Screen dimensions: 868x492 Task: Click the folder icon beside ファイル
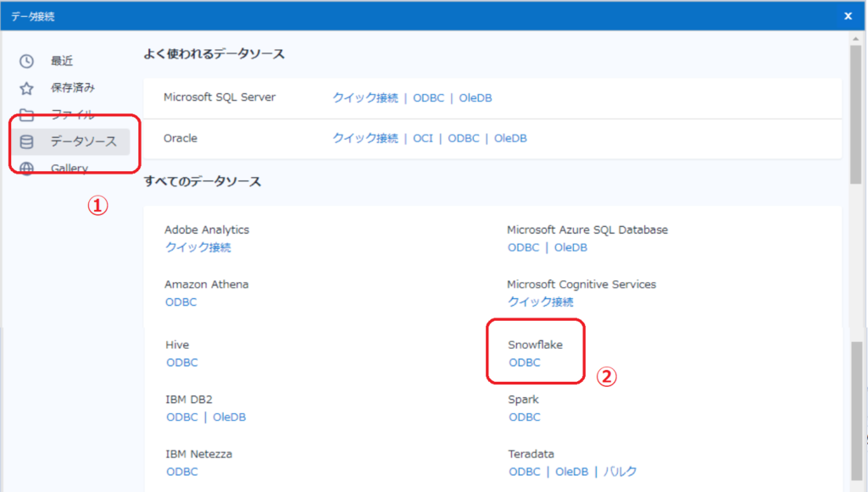[26, 115]
